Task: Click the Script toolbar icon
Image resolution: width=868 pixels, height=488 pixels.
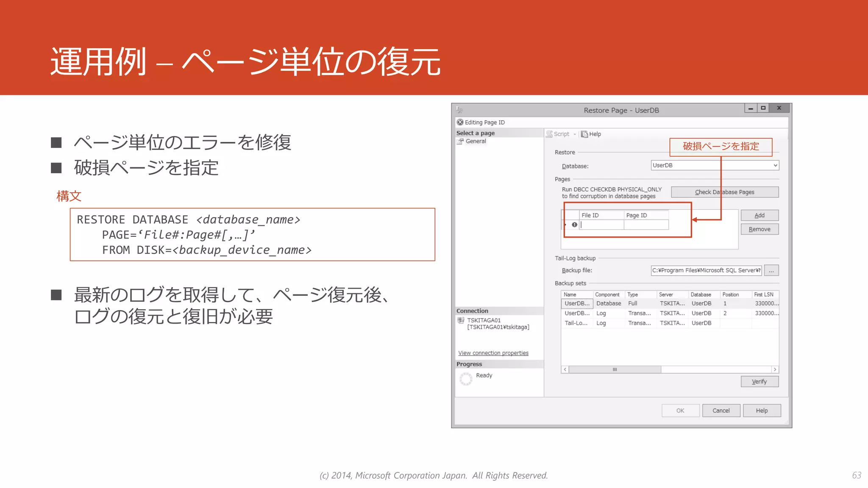Action: (x=550, y=134)
